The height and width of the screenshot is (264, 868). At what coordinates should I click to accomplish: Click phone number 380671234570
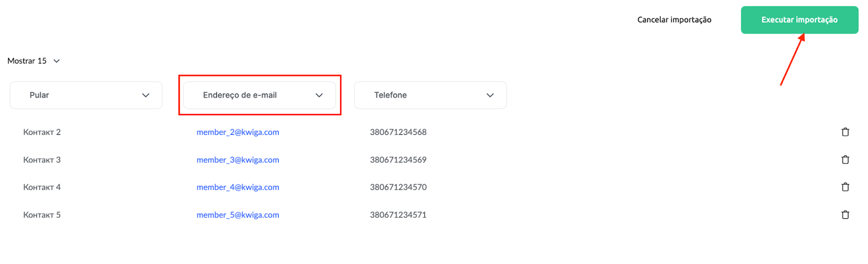click(x=398, y=187)
